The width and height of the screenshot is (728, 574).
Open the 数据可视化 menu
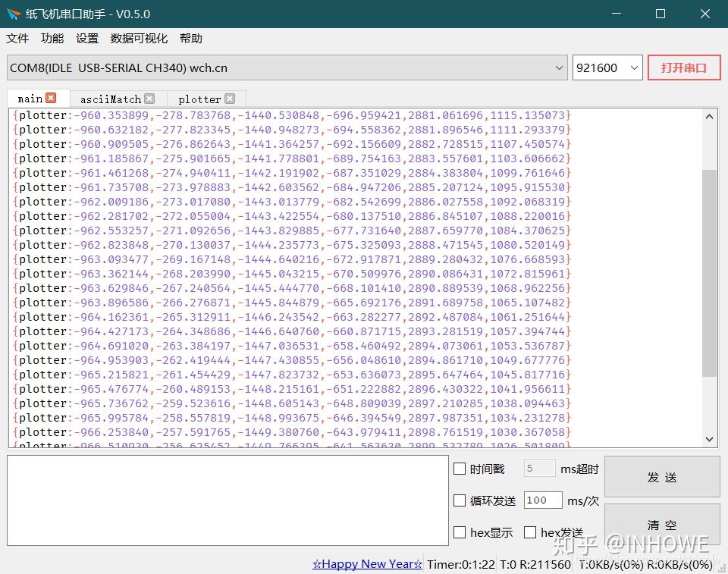(x=139, y=38)
